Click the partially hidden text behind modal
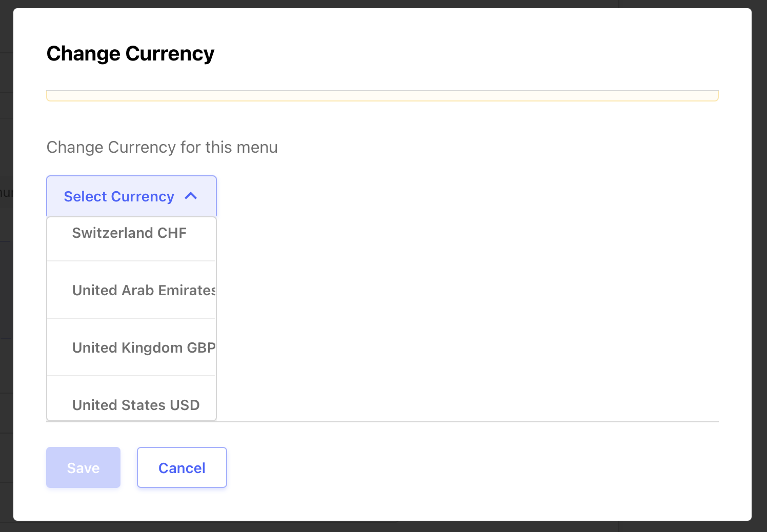767x532 pixels. pos(6,193)
